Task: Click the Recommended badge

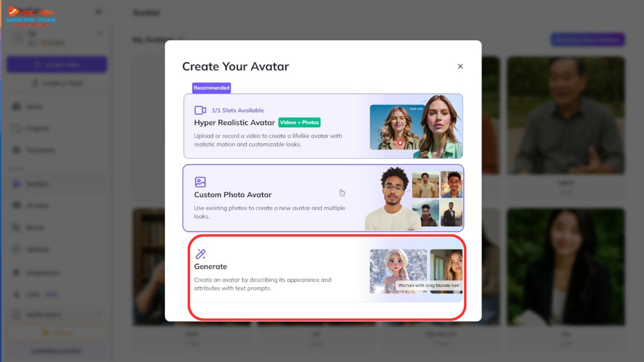Action: point(211,88)
